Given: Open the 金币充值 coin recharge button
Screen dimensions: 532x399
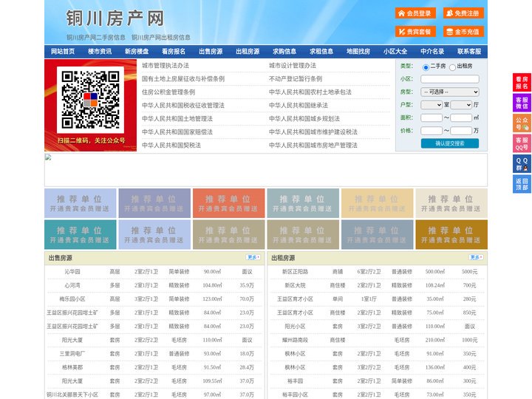Looking at the screenshot, I should tap(463, 32).
